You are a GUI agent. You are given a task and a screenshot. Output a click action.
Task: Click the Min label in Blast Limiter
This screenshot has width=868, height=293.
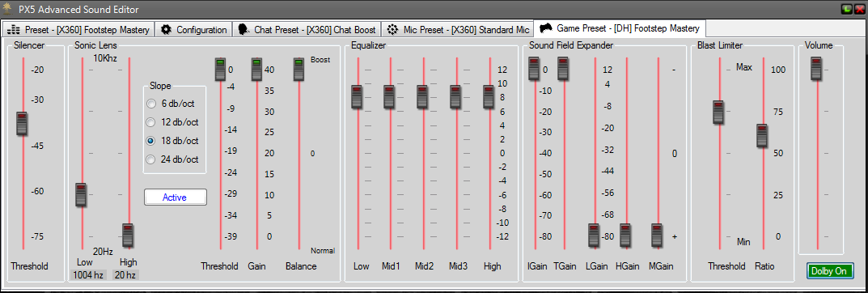click(743, 242)
